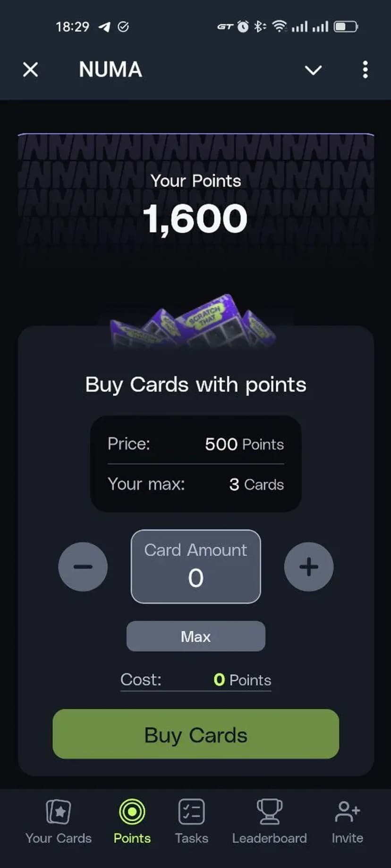Go to the Tasks tab
This screenshot has width=391, height=868.
pyautogui.click(x=191, y=821)
